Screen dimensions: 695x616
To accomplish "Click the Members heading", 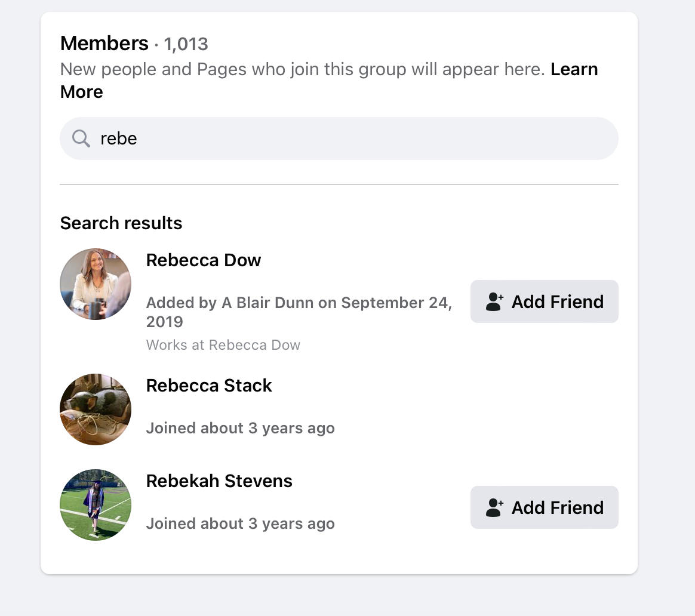I will coord(104,44).
